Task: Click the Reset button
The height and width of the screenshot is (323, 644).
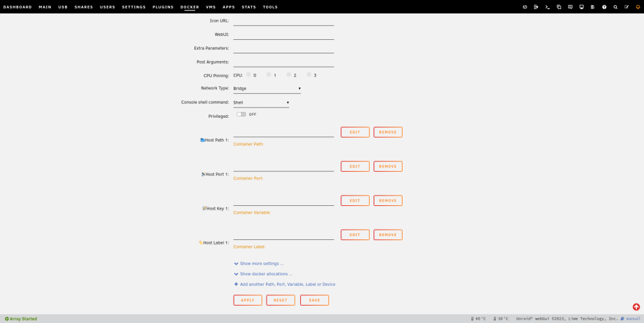Action: click(x=281, y=300)
